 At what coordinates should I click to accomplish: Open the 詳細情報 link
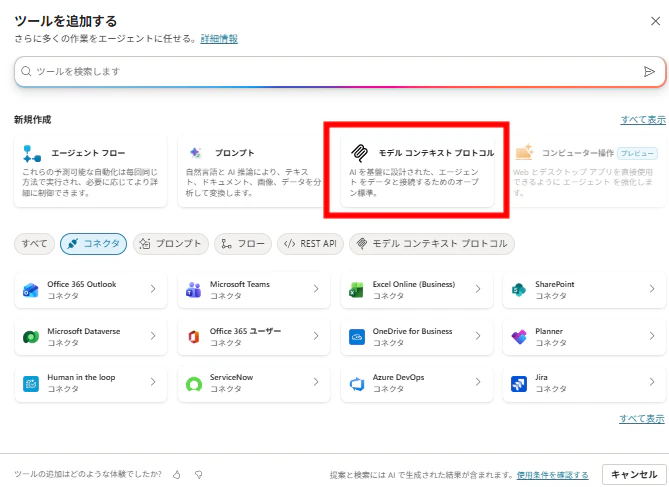pyautogui.click(x=219, y=39)
